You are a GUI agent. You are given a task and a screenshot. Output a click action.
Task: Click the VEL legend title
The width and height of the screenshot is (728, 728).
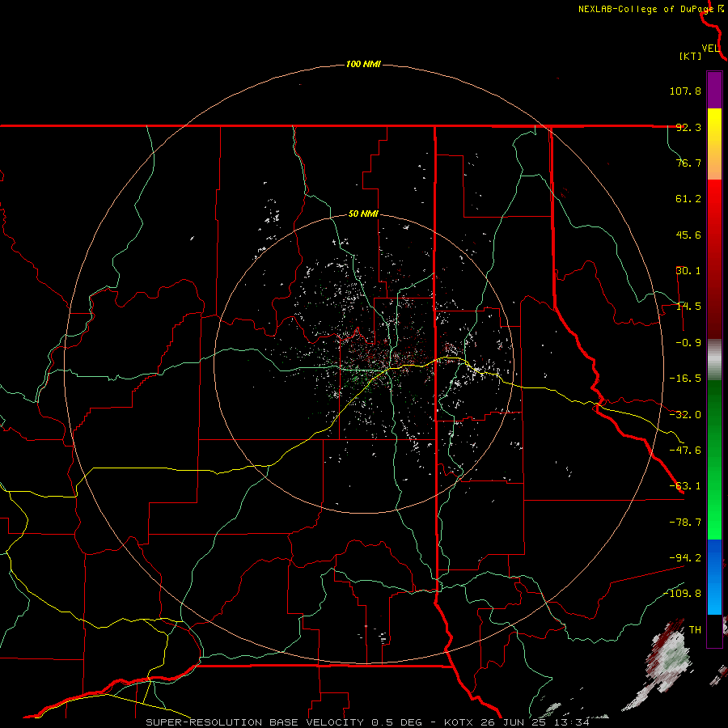pos(710,49)
